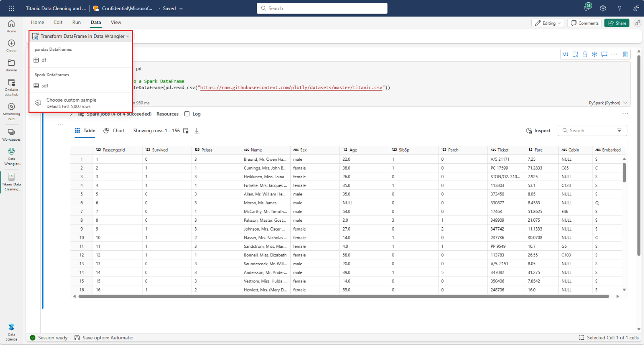Screen dimensions: 644x345
Task: Open Workspaces in the sidebar
Action: 11,135
